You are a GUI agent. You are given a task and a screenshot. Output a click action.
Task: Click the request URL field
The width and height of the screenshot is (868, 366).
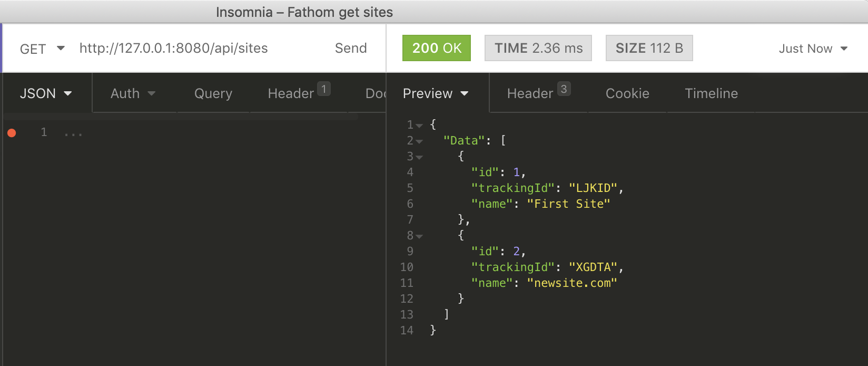click(174, 48)
